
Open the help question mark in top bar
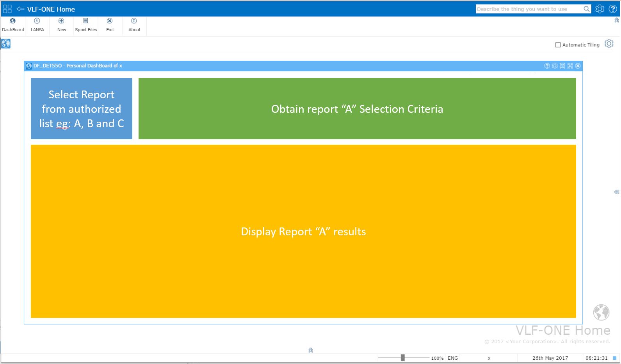coord(613,9)
